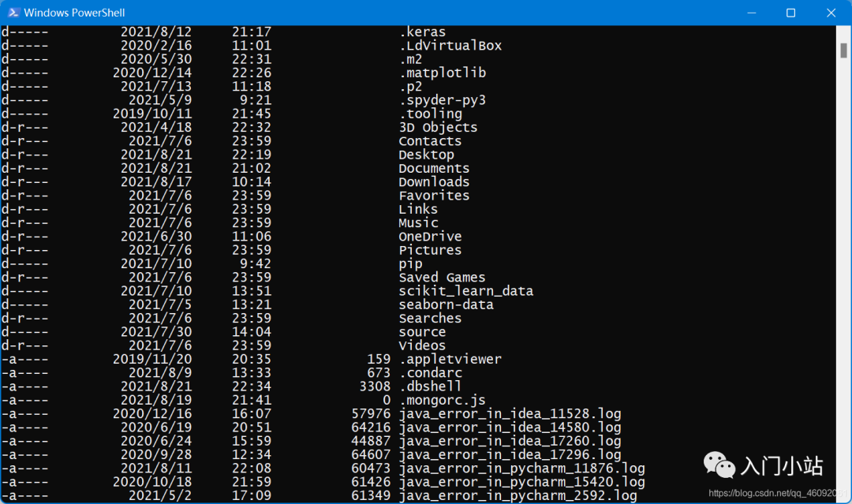Click the file size value 673

pyautogui.click(x=379, y=372)
